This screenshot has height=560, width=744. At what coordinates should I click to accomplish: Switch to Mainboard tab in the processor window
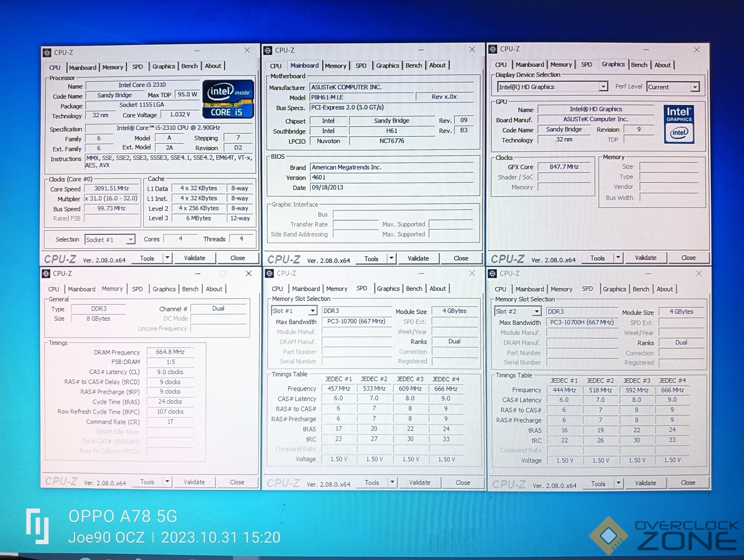pos(83,68)
